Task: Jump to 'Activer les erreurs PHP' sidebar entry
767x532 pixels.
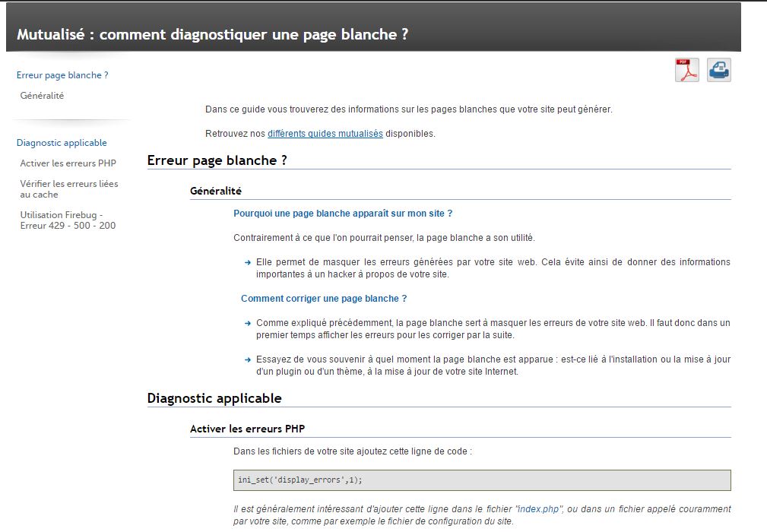Action: (68, 163)
